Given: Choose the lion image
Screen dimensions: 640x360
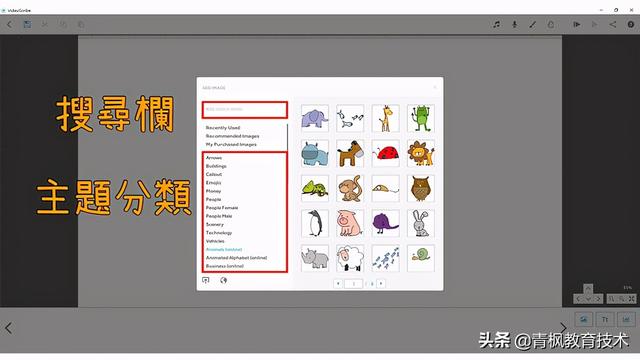Looking at the screenshot, I should [x=421, y=153].
